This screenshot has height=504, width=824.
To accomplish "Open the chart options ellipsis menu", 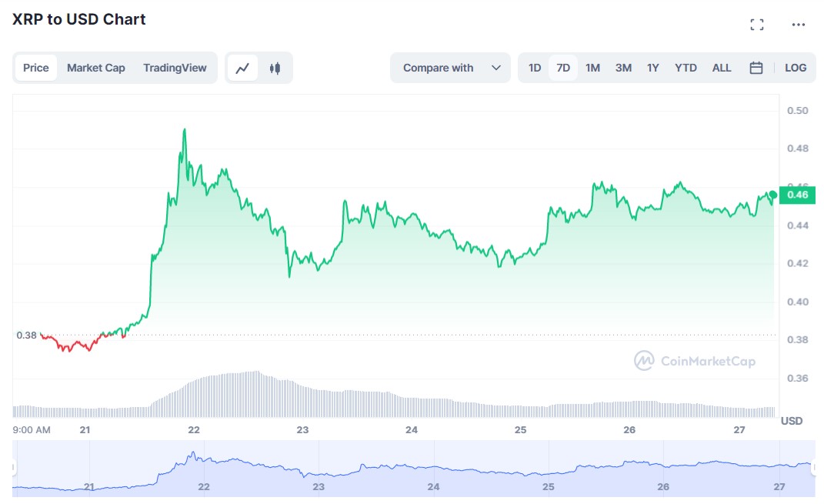I will pyautogui.click(x=798, y=24).
